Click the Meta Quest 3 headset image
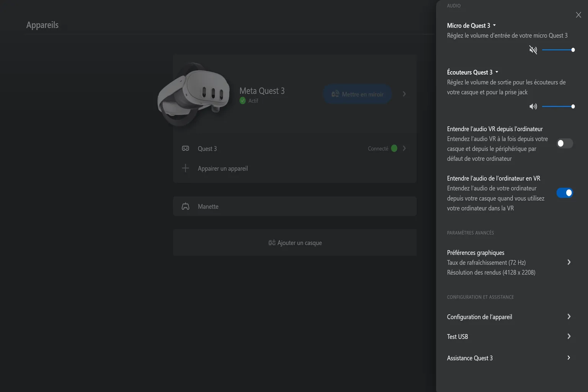The width and height of the screenshot is (588, 392). [x=194, y=94]
